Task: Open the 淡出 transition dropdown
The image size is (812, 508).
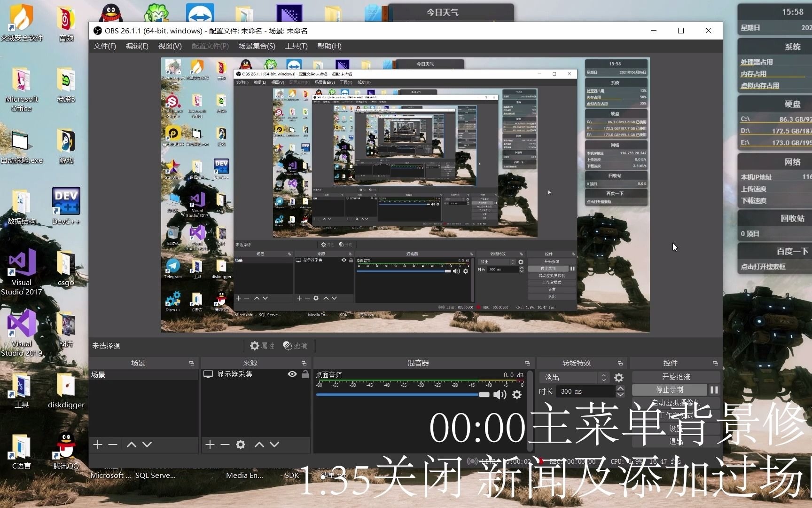Action: (x=575, y=377)
